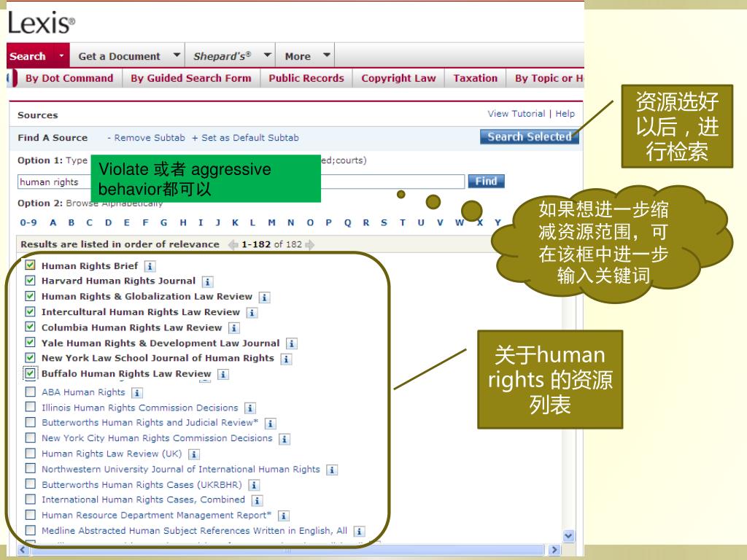
Task: Click info icon beside ABA Human Rights
Action: click(136, 393)
